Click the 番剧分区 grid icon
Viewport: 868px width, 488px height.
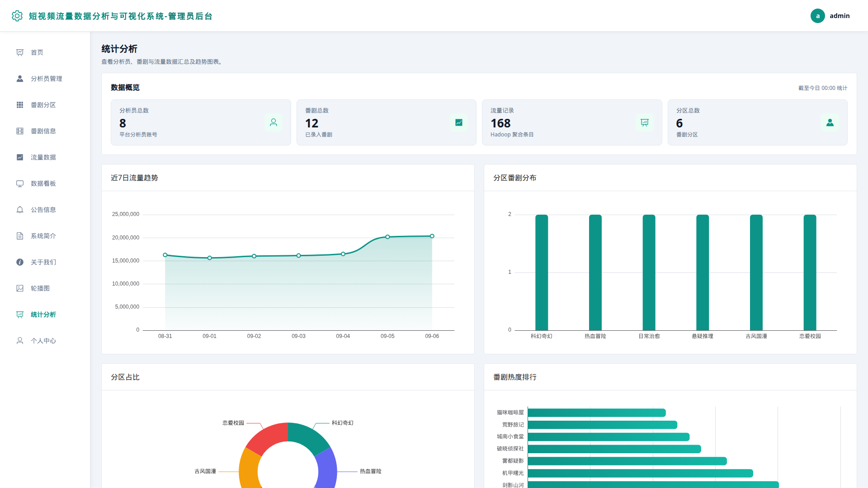20,105
